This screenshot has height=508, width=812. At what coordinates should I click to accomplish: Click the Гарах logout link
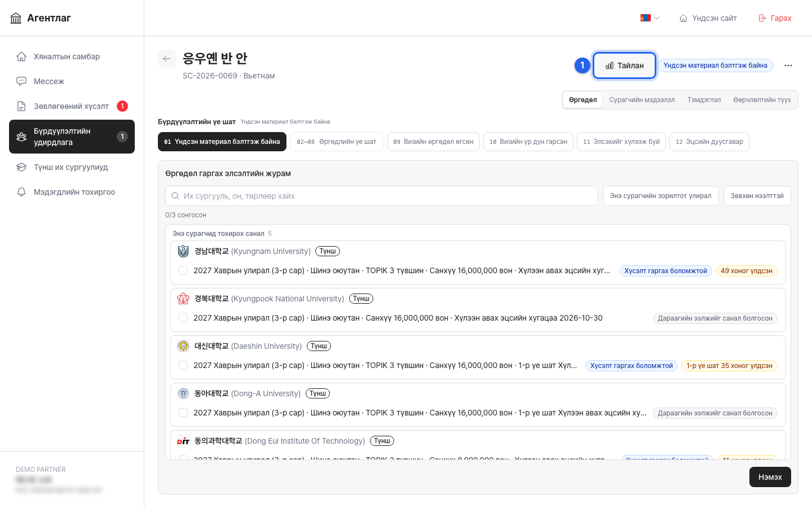coord(775,18)
